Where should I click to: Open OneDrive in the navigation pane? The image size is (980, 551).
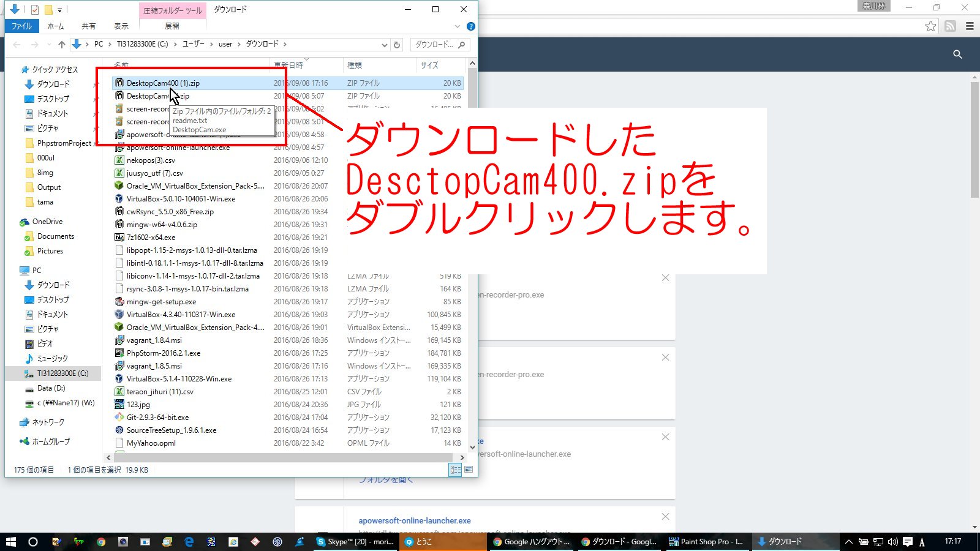[47, 222]
